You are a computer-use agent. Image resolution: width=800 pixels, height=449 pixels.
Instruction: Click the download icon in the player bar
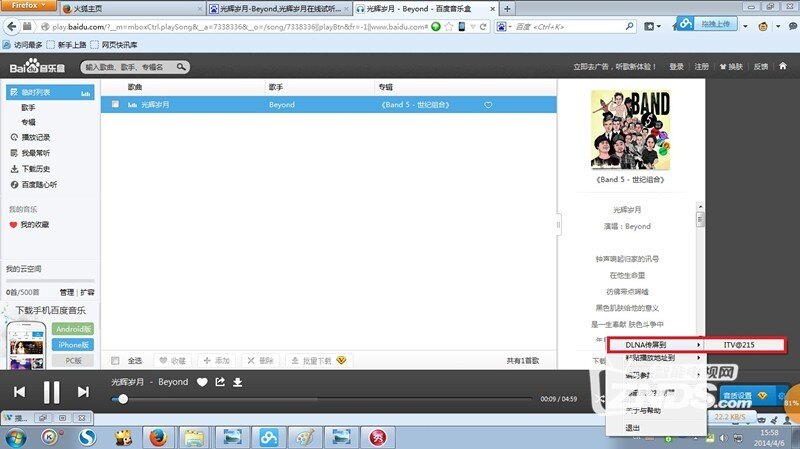pyautogui.click(x=238, y=382)
